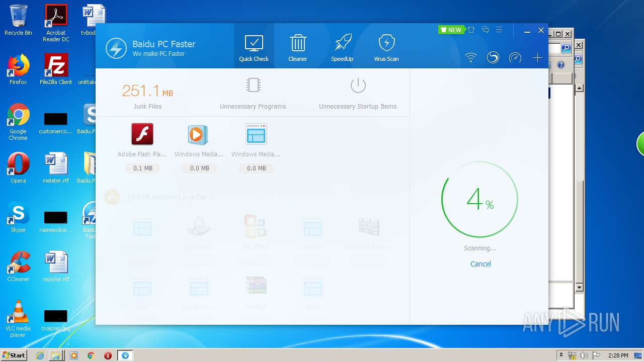This screenshot has width=644, height=362.
Task: Click the Action Center flag tray icon
Action: [596, 355]
